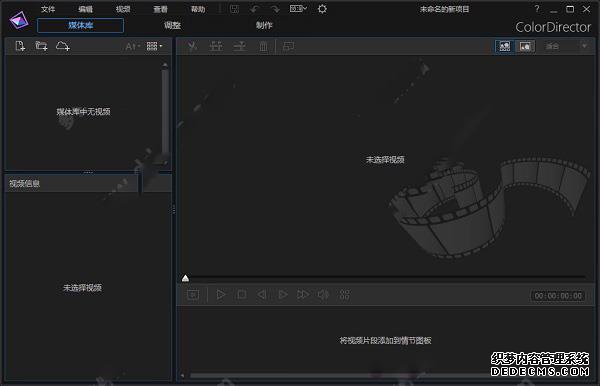The height and width of the screenshot is (386, 600).
Task: Click the third clip editing icon next to trim
Action: pos(240,46)
